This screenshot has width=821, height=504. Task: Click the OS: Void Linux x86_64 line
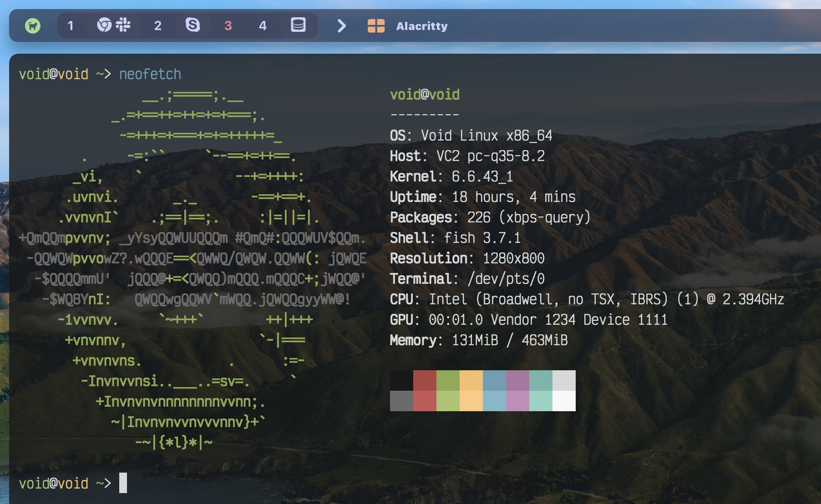(x=471, y=136)
